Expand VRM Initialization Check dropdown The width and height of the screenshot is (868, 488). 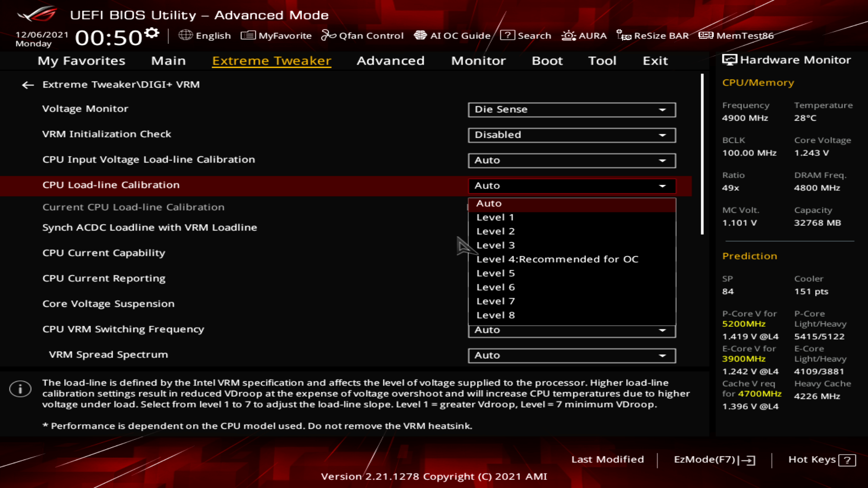[x=571, y=135]
